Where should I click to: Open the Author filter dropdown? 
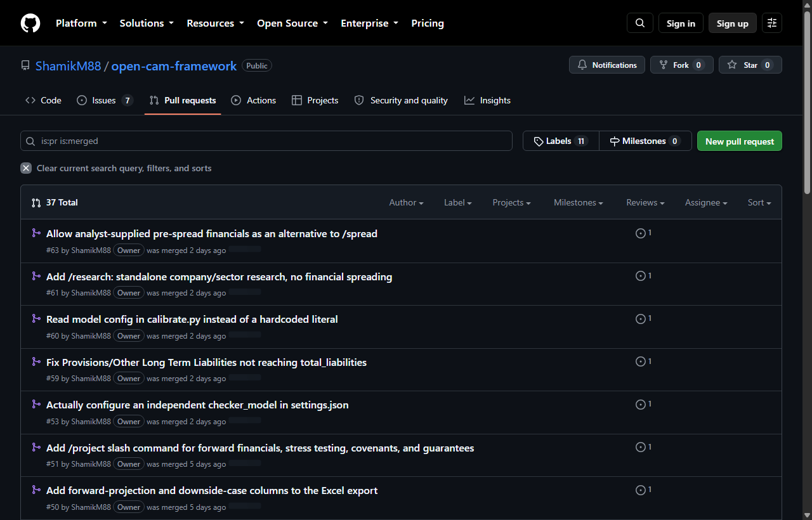coord(407,202)
